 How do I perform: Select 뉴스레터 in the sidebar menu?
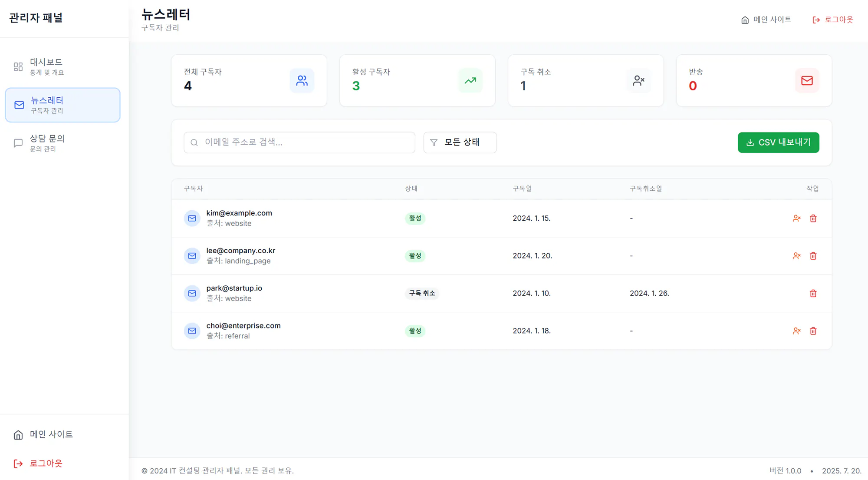pos(62,105)
